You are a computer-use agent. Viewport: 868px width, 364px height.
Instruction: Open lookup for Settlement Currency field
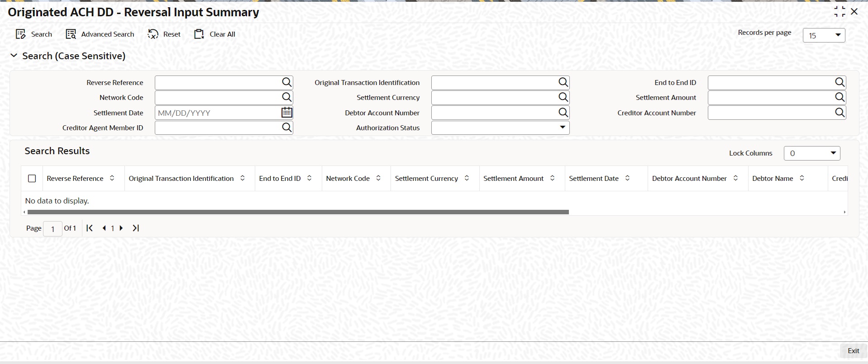[563, 97]
